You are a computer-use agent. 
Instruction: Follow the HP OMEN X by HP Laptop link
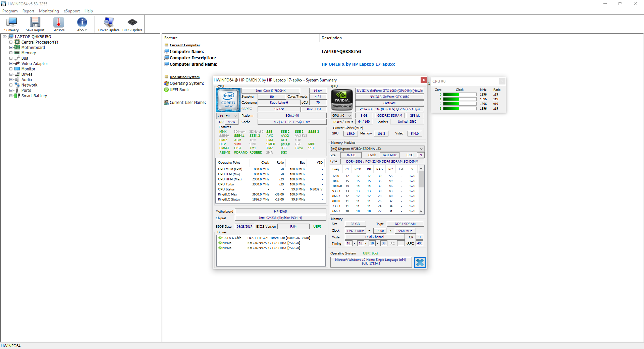[358, 64]
